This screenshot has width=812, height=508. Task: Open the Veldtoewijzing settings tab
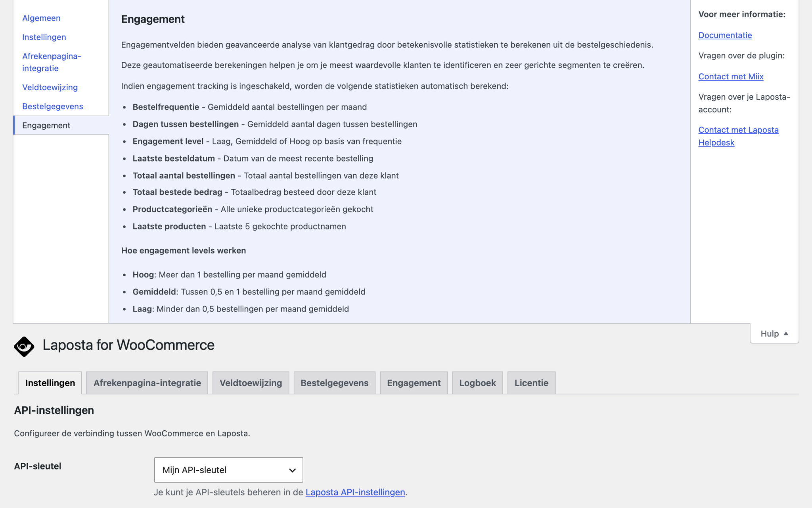click(x=251, y=383)
